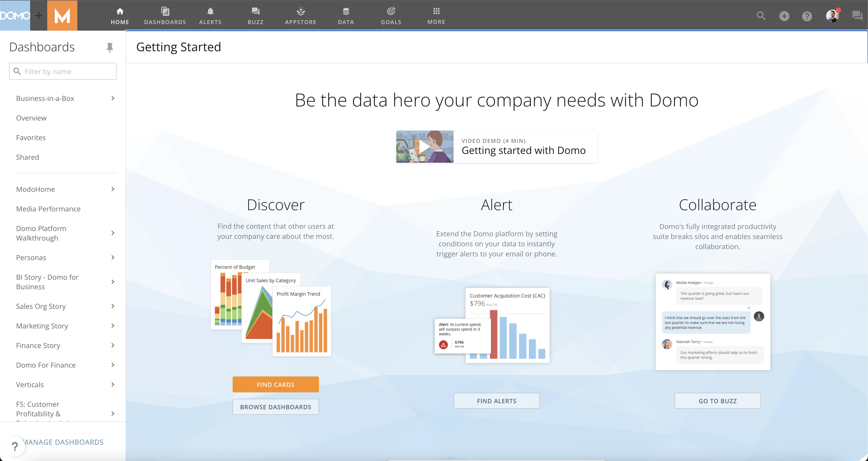Expand FS: Customer Profitability chevron
The width and height of the screenshot is (868, 461).
(x=113, y=414)
